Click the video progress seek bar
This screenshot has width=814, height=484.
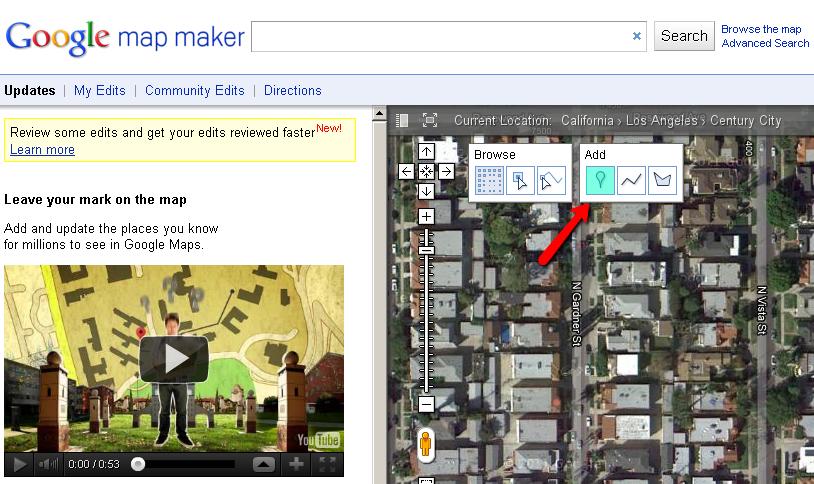coord(185,465)
